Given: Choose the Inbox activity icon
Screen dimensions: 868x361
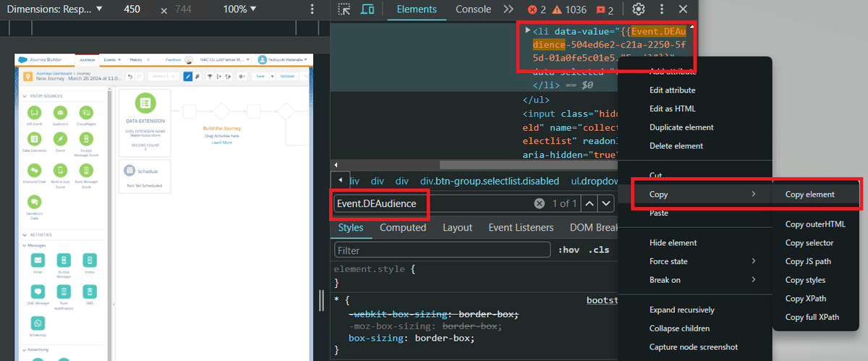Looking at the screenshot, I should click(90, 260).
